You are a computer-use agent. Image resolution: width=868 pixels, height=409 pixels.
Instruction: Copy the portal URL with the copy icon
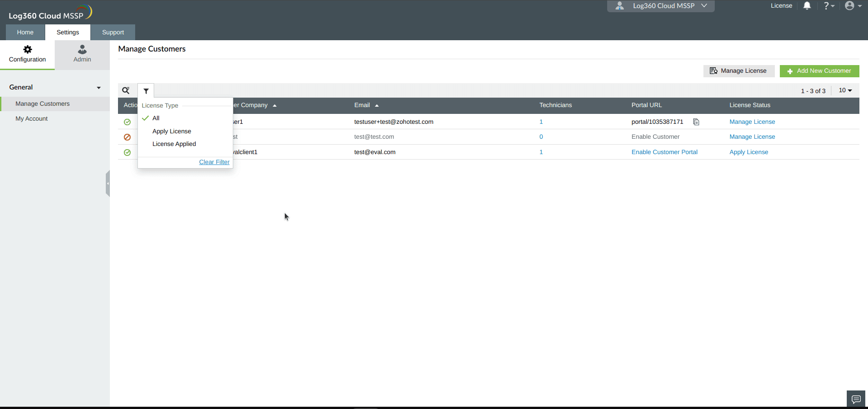pos(696,122)
